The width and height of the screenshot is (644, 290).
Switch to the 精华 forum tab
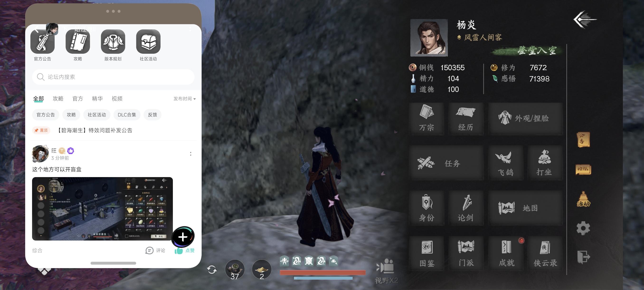click(97, 99)
